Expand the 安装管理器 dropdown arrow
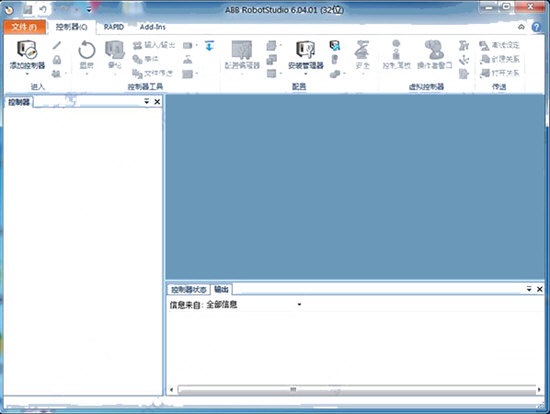 [306, 74]
